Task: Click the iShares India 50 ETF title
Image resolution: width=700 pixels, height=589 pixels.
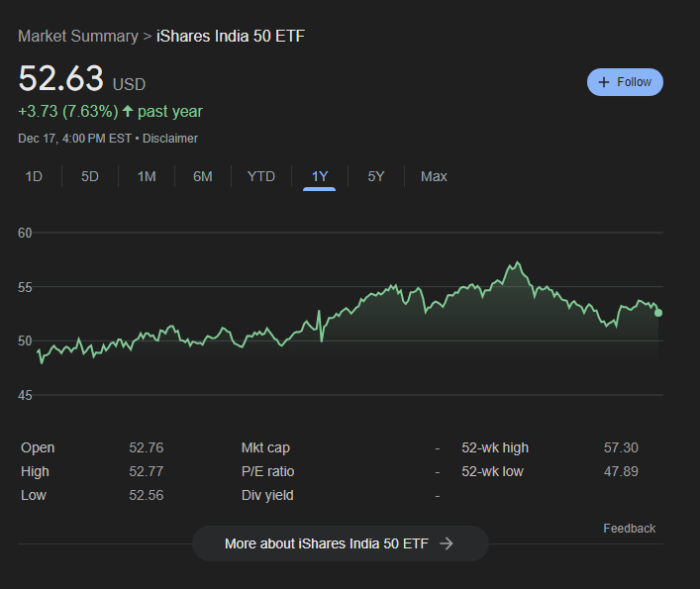Action: 231,37
